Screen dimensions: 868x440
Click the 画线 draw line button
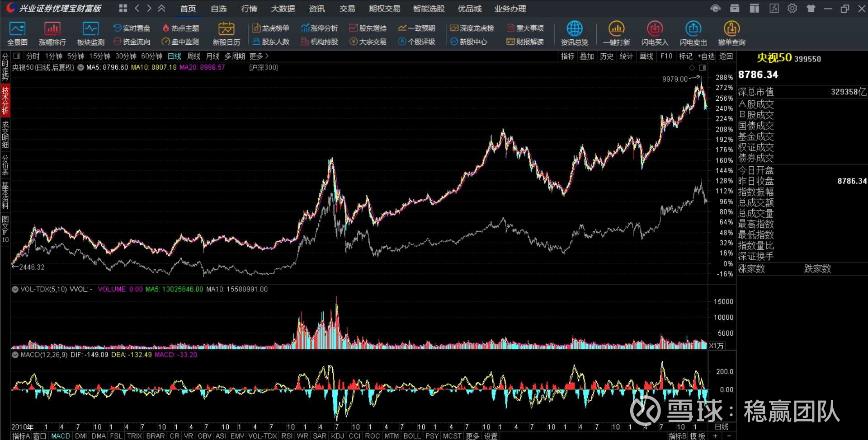[x=646, y=56]
